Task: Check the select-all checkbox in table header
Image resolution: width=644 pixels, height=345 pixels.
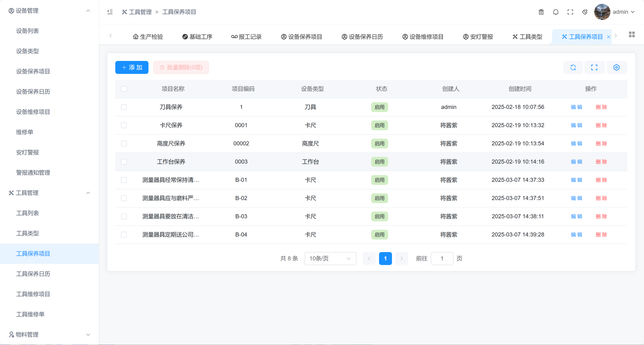Action: pos(124,89)
